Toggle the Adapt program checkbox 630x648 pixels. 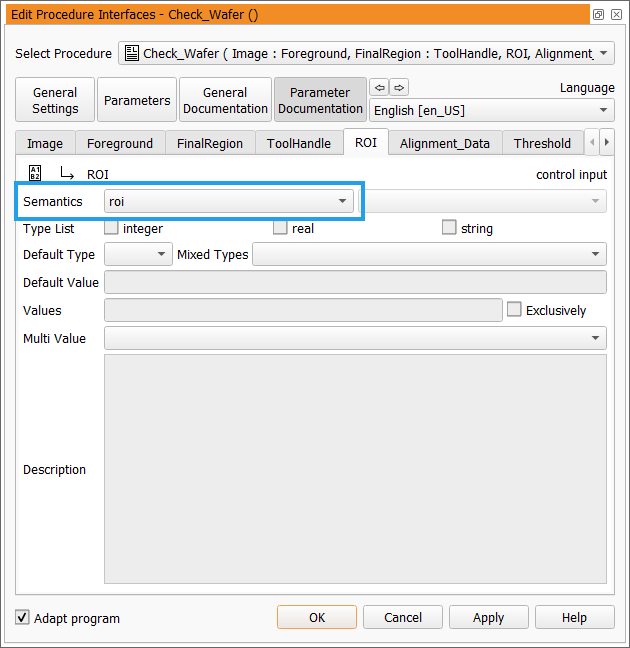[x=23, y=617]
